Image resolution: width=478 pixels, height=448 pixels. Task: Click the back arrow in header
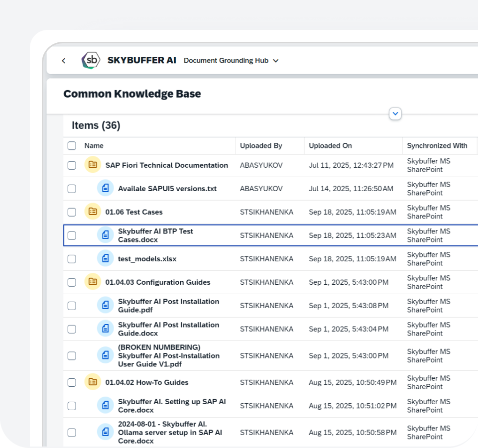click(63, 61)
